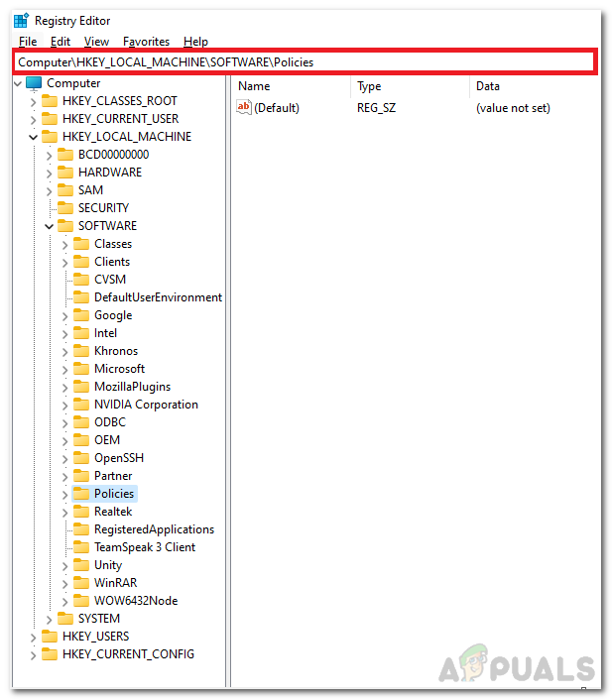The image size is (612, 700).
Task: Expand the Microsoft key chevron
Action: [65, 370]
